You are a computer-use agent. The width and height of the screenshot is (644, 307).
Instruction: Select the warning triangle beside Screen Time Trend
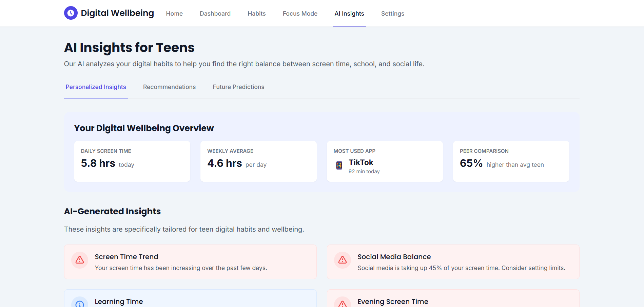click(79, 260)
